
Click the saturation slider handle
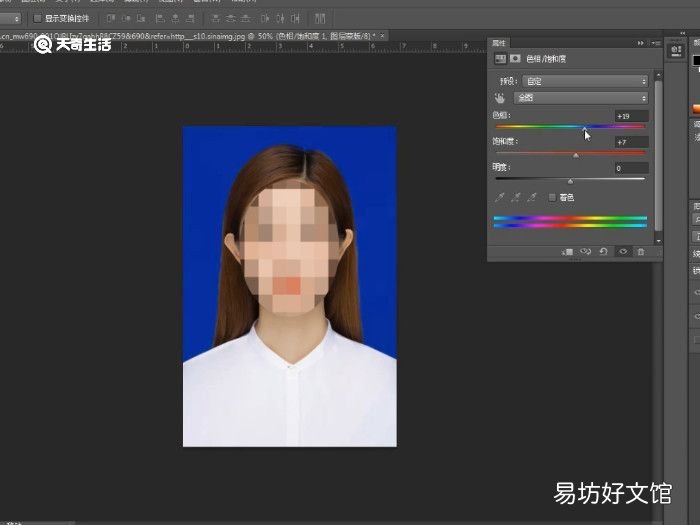(x=576, y=155)
